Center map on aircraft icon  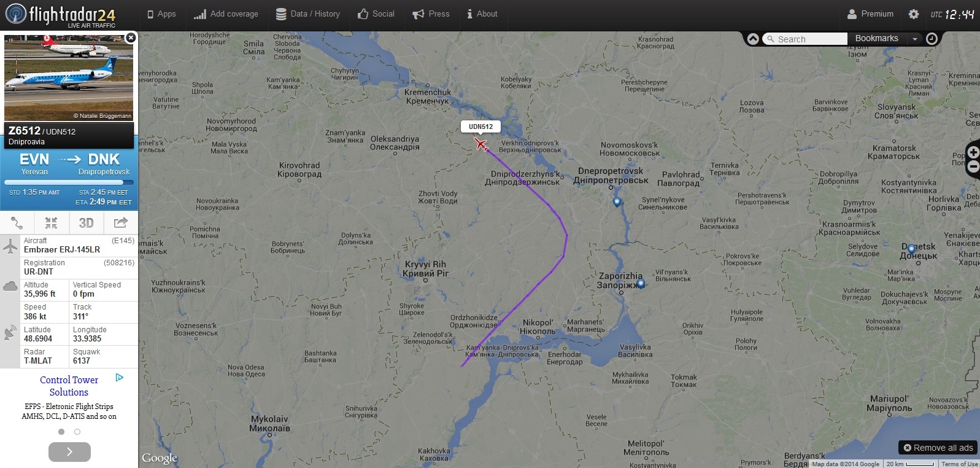click(x=52, y=223)
